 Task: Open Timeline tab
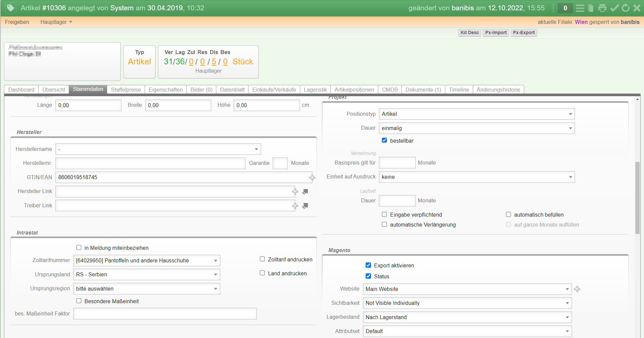[x=459, y=90]
